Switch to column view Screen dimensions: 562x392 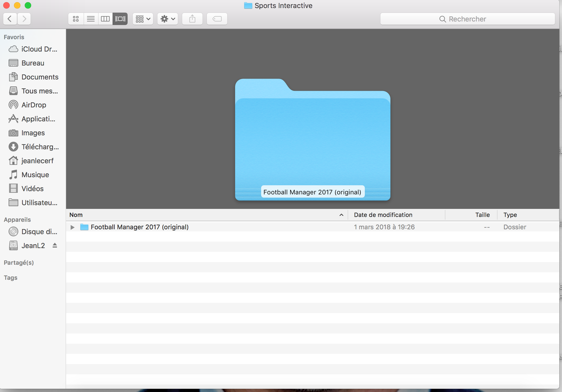[x=105, y=19]
